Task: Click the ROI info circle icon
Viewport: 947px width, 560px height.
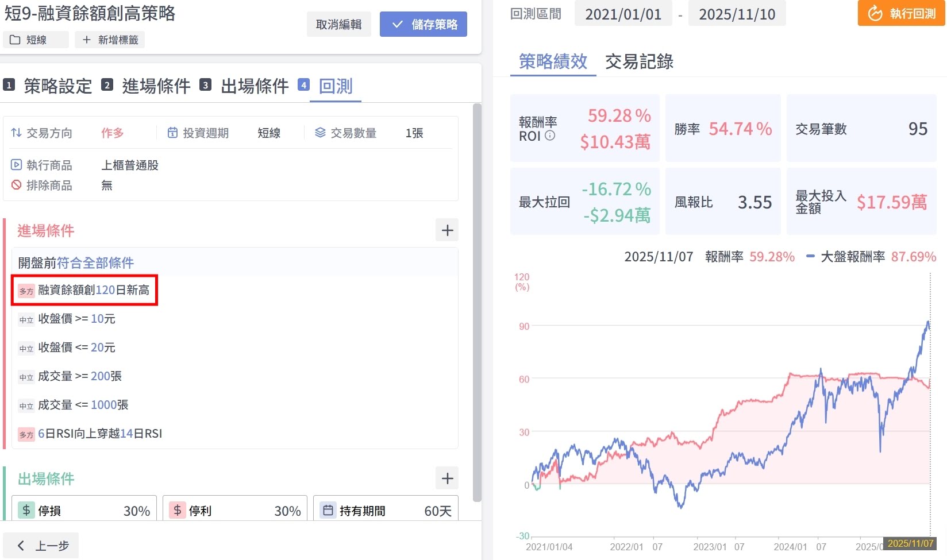Action: [550, 136]
